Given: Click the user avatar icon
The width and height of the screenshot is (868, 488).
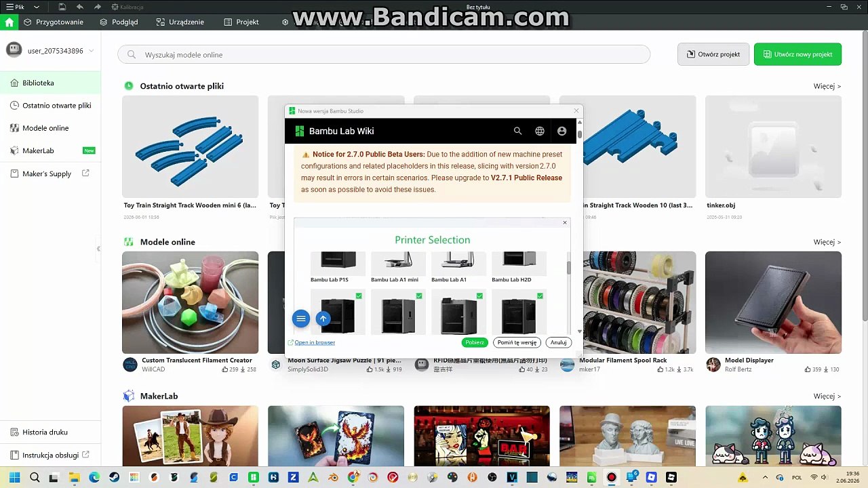Looking at the screenshot, I should (14, 49).
